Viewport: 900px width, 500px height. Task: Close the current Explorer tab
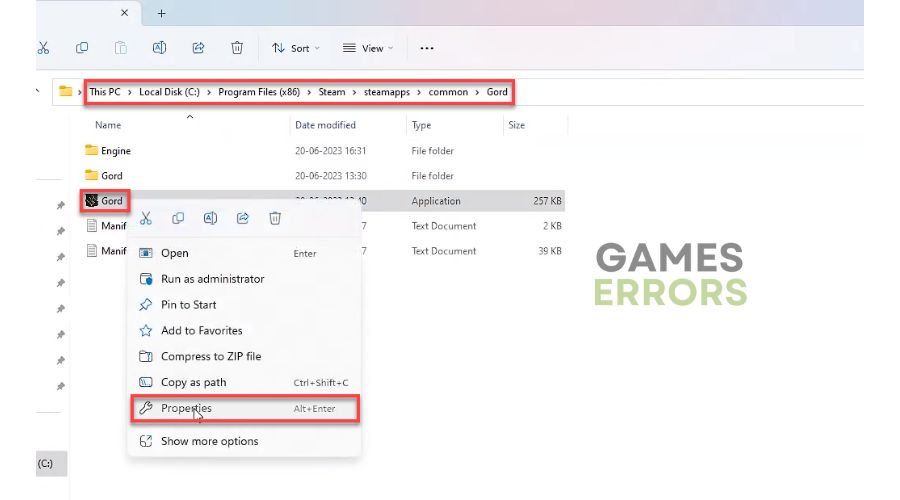(x=125, y=13)
